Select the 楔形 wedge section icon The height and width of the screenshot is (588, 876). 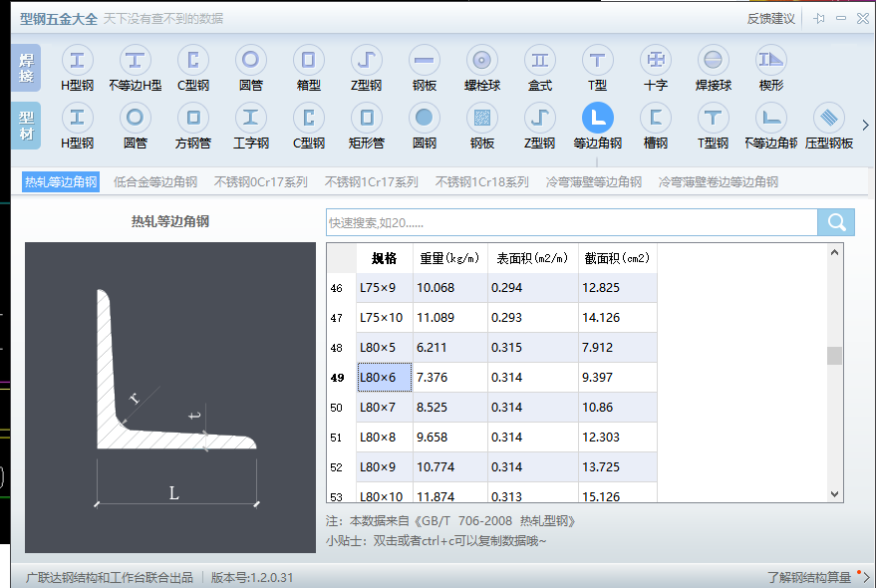[x=771, y=61]
